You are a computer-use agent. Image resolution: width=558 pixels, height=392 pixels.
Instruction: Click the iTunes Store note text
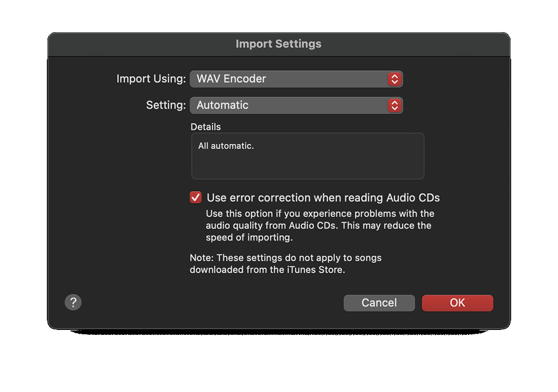[x=286, y=264]
